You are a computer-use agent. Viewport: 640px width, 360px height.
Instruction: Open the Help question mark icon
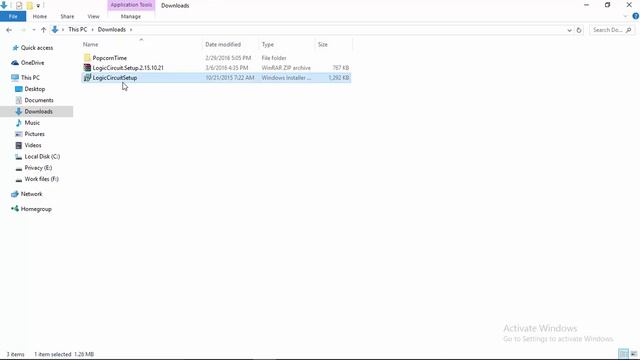tap(636, 16)
